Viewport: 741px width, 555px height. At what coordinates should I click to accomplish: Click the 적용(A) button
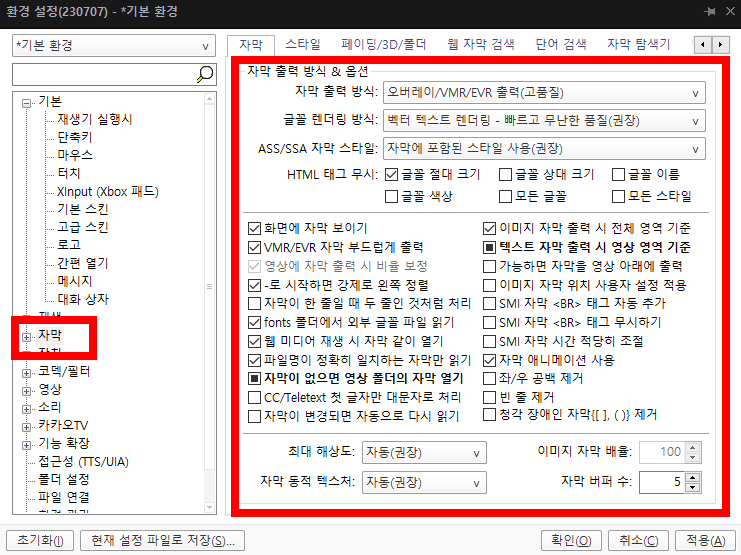705,540
